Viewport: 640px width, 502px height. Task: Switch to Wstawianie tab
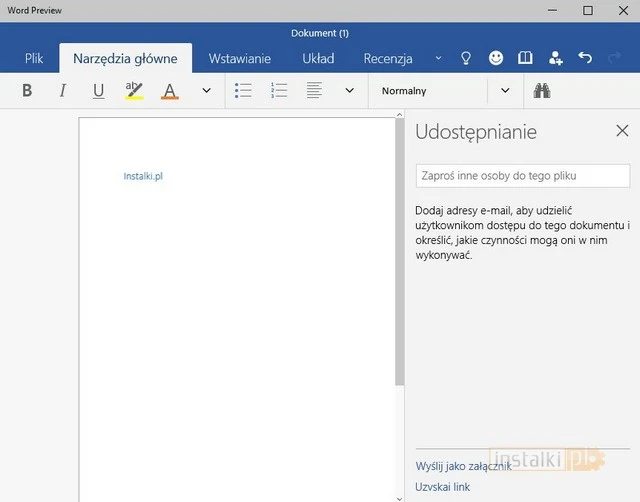[x=240, y=58]
